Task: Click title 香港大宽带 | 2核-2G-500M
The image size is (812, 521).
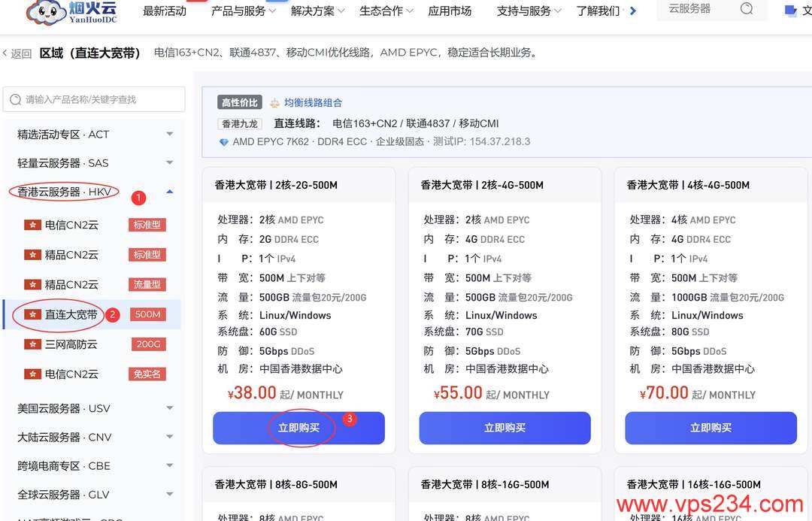Action: 276,185
